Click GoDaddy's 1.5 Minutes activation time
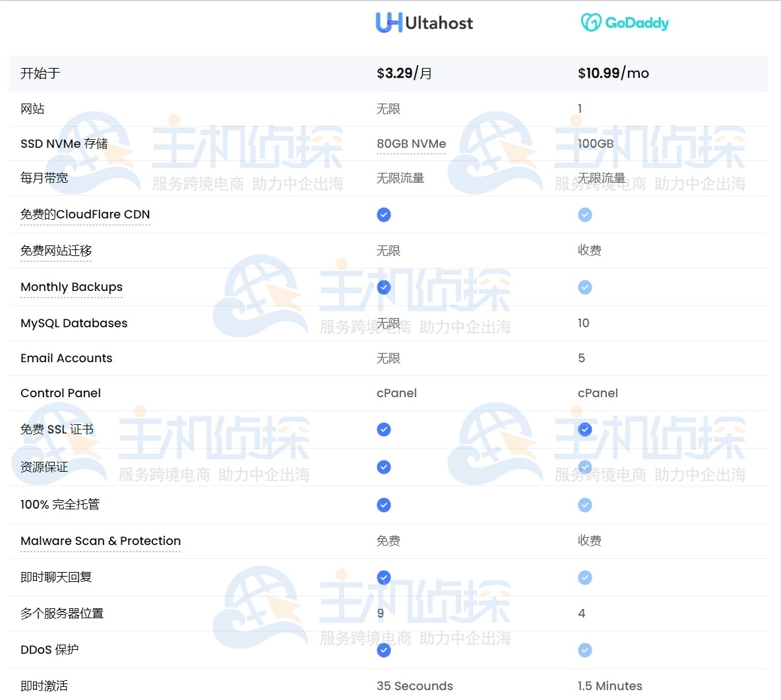 pos(610,686)
